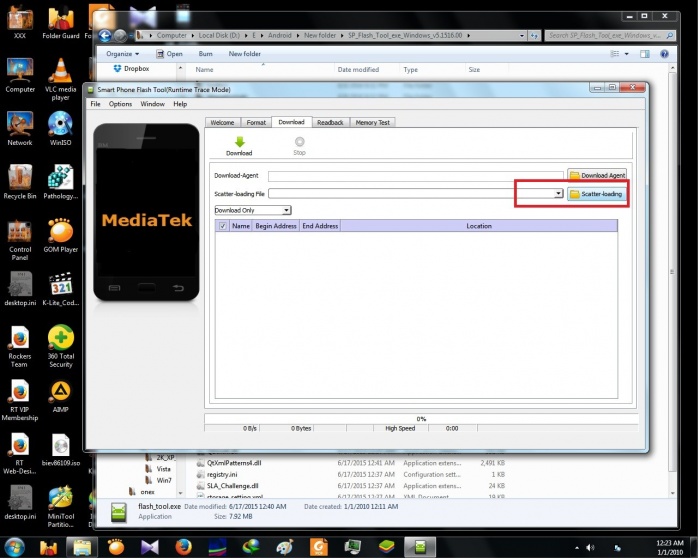
Task: Open the Scatter-loading File dropdown arrow
Action: 558,194
